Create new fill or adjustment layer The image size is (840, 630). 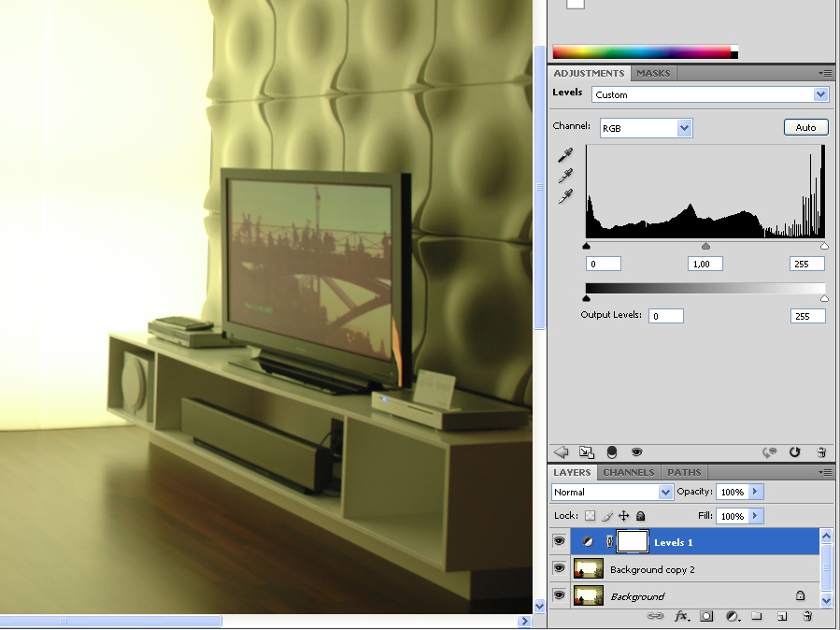(732, 616)
